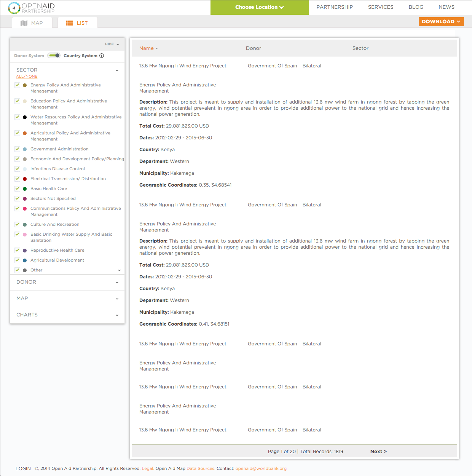The width and height of the screenshot is (472, 476).
Task: Uncheck Economic And Development Policy/Planning
Action: pos(18,159)
